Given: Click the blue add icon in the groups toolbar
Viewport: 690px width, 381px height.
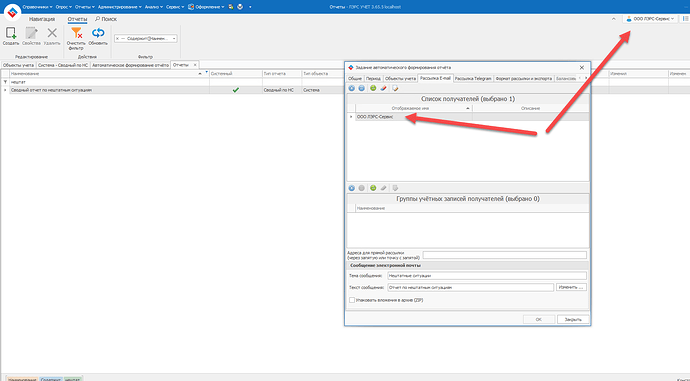Looking at the screenshot, I should pos(351,188).
